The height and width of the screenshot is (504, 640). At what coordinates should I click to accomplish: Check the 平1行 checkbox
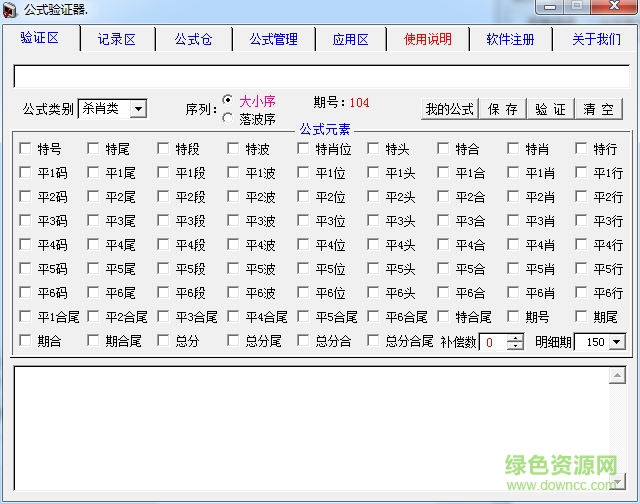(x=581, y=173)
